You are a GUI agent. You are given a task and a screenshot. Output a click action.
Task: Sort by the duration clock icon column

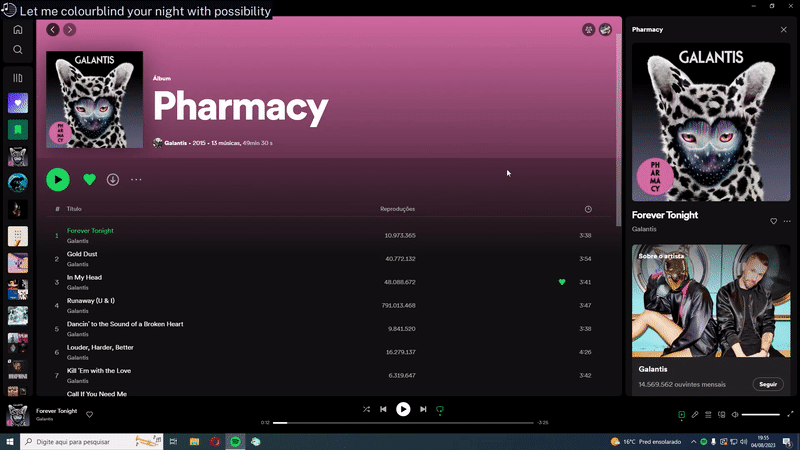pyautogui.click(x=588, y=209)
